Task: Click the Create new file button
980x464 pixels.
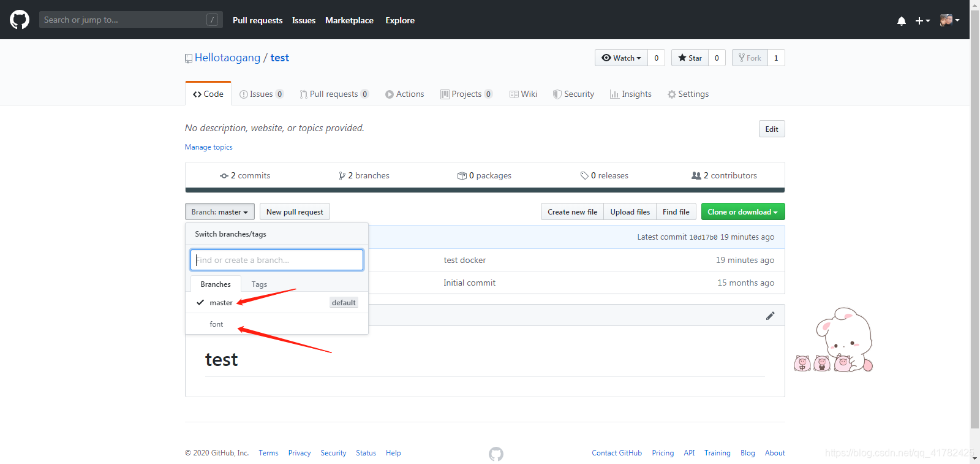Action: [x=572, y=211]
